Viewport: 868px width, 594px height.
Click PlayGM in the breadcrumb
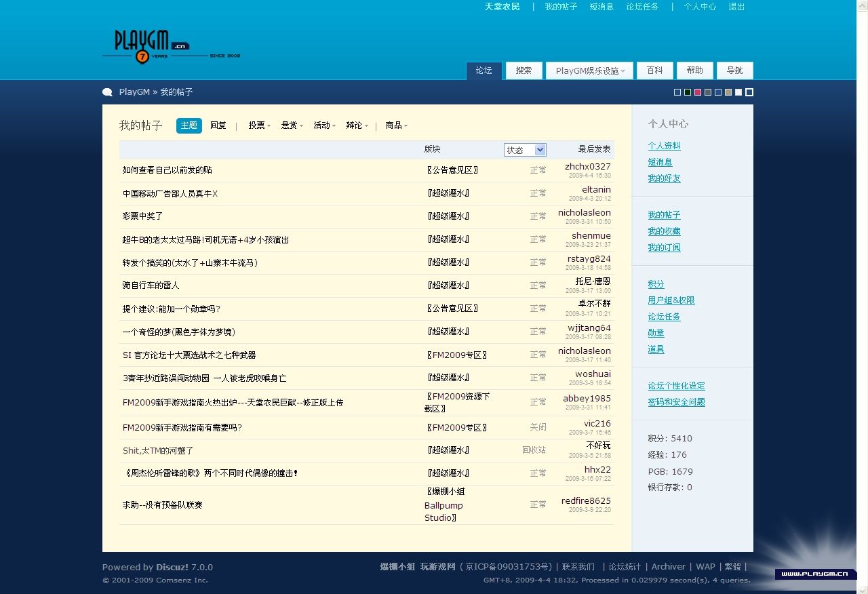tap(134, 92)
